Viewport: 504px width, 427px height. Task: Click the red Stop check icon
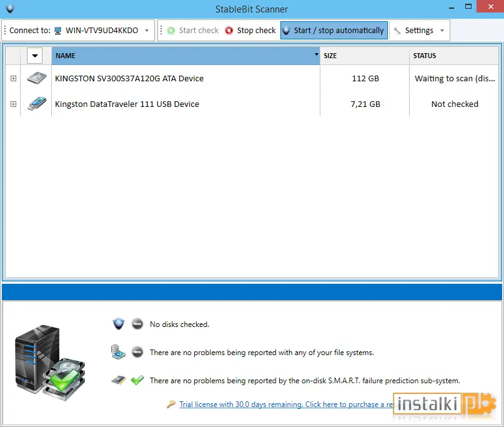[x=229, y=30]
